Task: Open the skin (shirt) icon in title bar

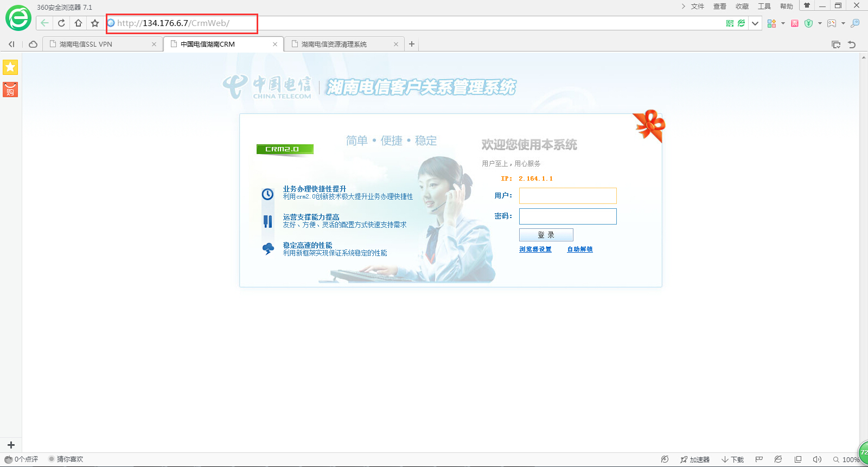Action: click(x=807, y=5)
